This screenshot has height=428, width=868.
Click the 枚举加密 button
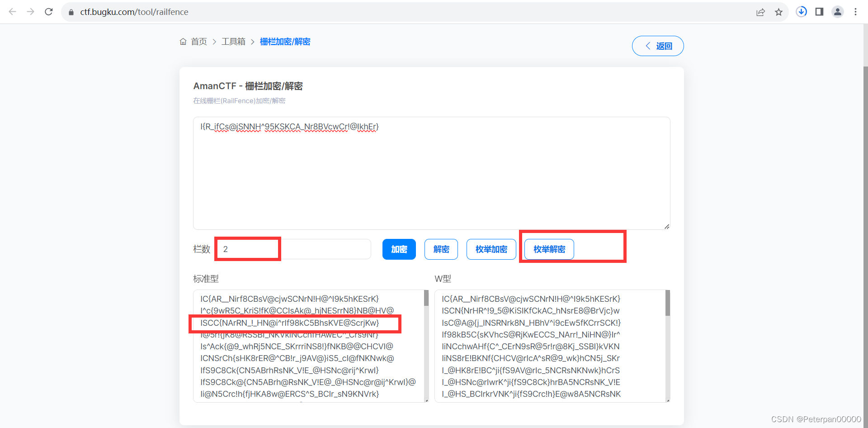(491, 249)
